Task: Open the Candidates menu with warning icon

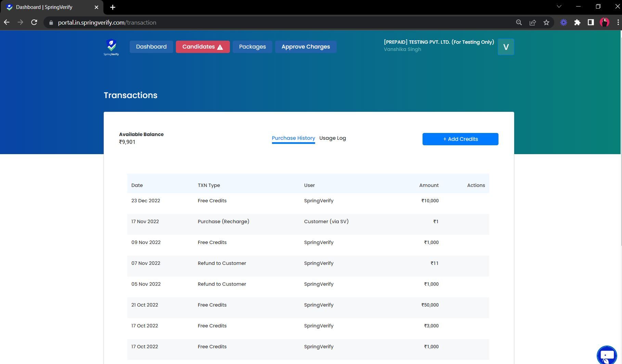Action: click(x=203, y=46)
